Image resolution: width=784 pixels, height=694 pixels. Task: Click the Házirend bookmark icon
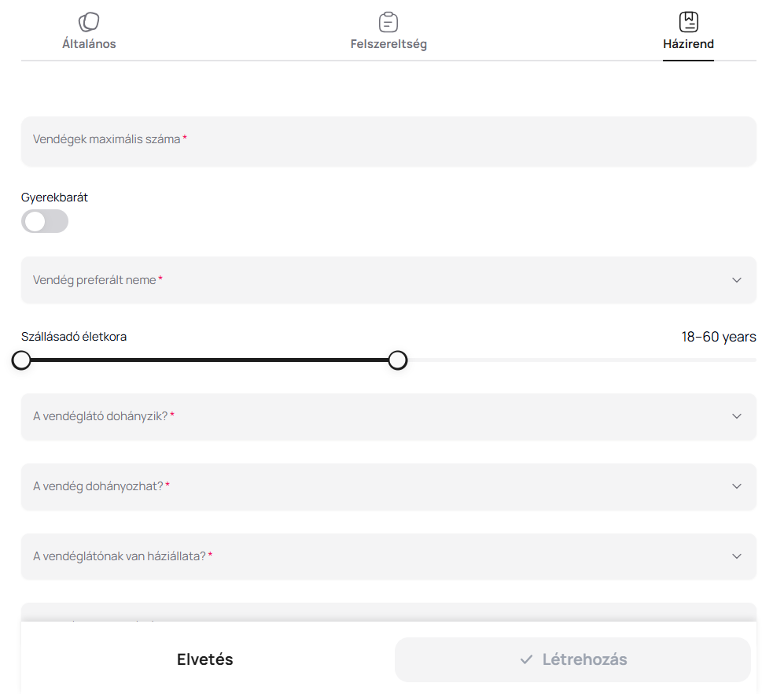point(688,22)
